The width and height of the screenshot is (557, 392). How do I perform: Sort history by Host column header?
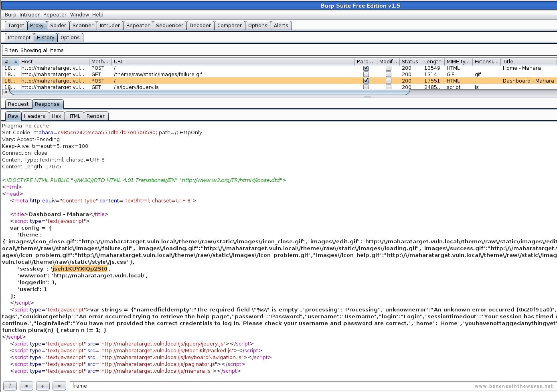(x=54, y=61)
